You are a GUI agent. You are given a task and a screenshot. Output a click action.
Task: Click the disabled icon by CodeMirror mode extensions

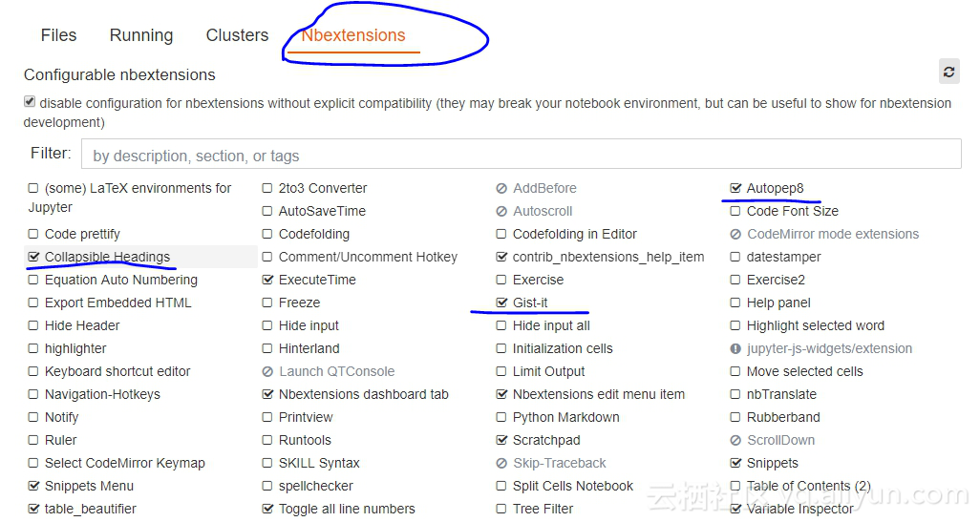point(735,235)
